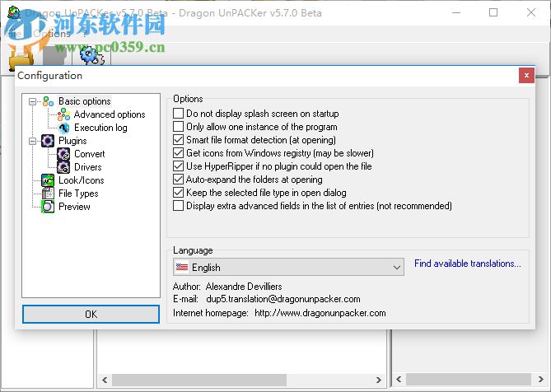
Task: Click author name Alexandre Devilliers
Action: point(244,287)
